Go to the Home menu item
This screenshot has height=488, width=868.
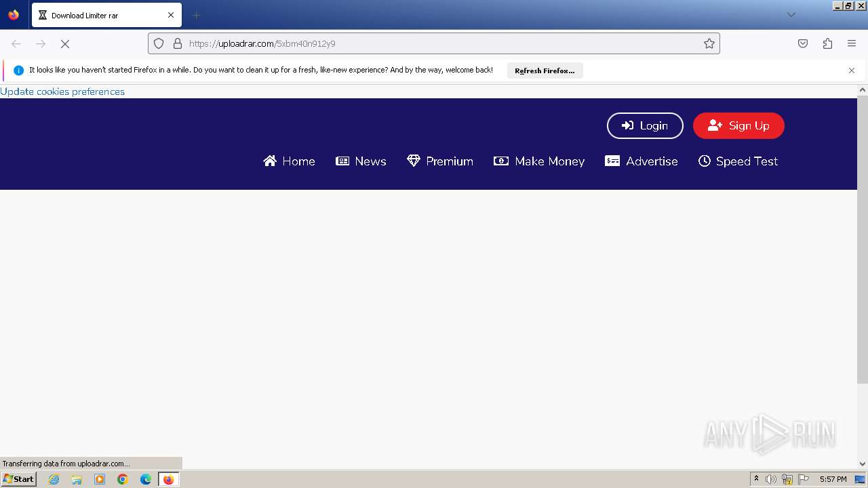[290, 161]
